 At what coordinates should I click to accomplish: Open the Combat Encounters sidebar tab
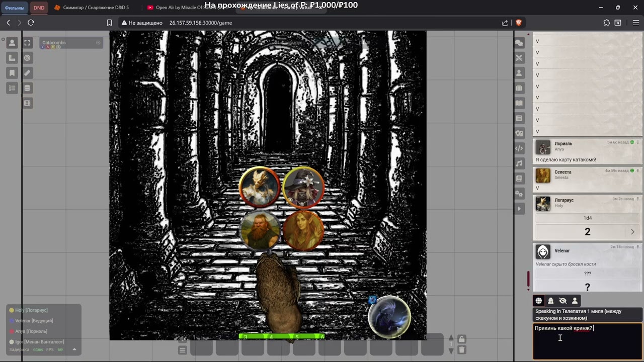pyautogui.click(x=519, y=58)
